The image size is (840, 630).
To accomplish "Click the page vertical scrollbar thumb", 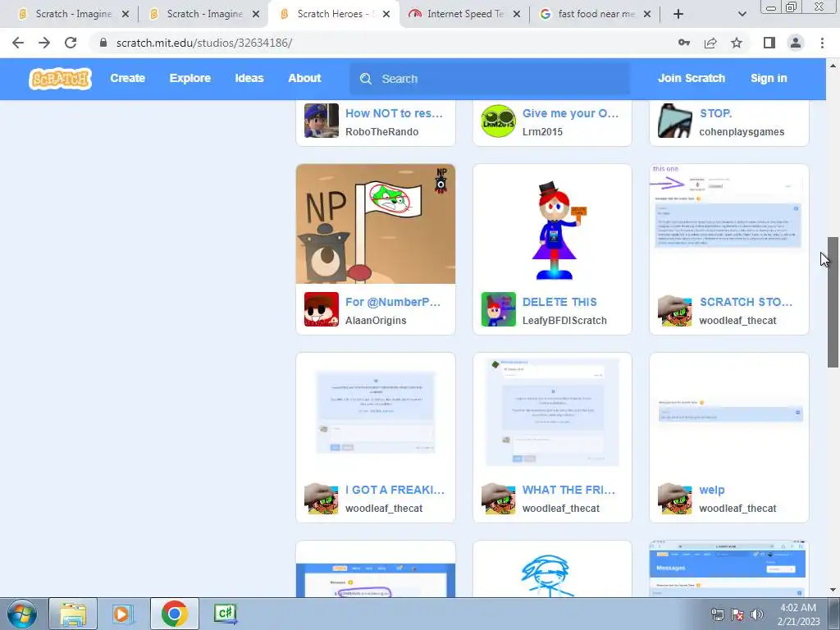I will pos(833,302).
